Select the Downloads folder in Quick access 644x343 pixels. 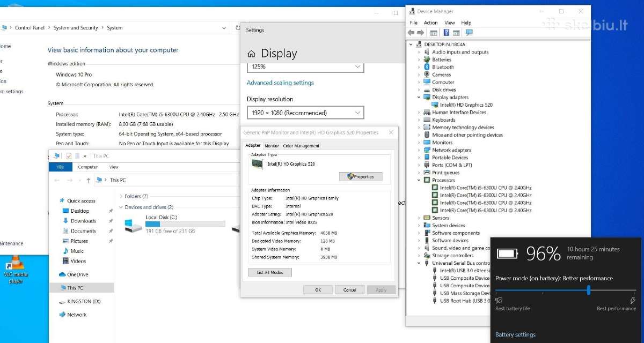(83, 221)
